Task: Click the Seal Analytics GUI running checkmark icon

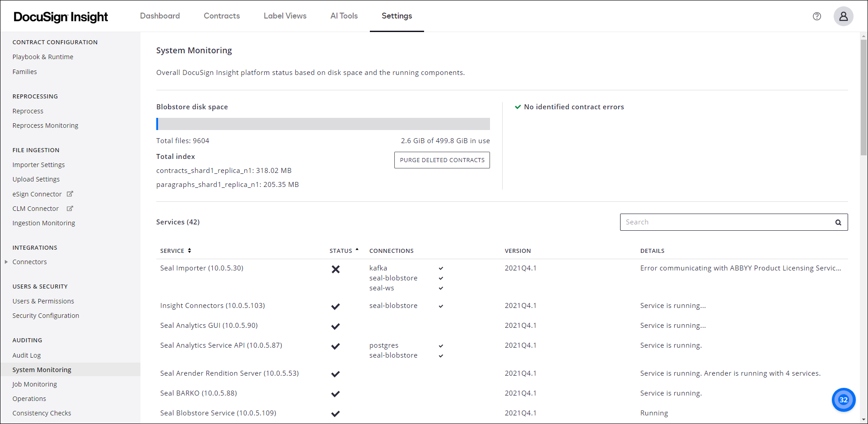Action: (335, 326)
